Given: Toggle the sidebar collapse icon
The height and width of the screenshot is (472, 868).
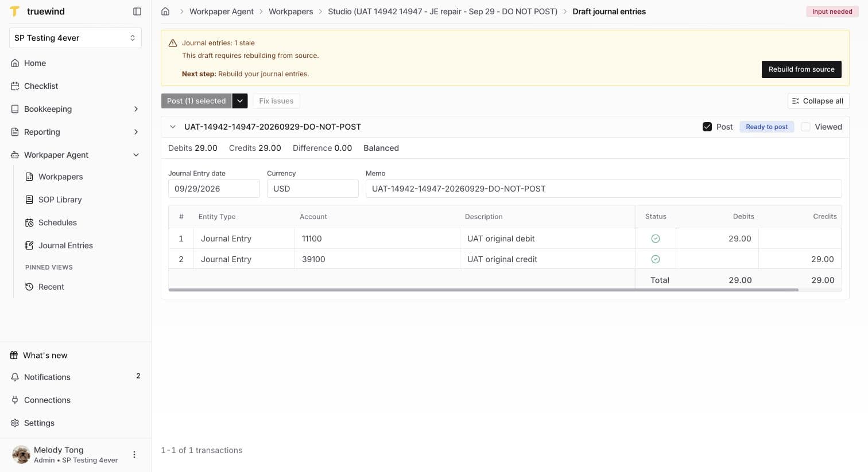Looking at the screenshot, I should coord(137,11).
